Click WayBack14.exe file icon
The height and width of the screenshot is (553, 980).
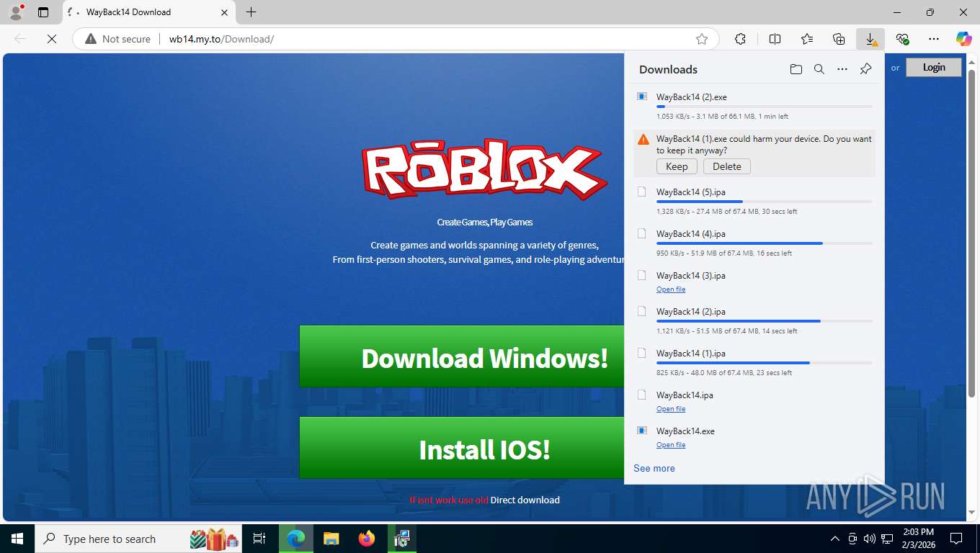point(642,431)
